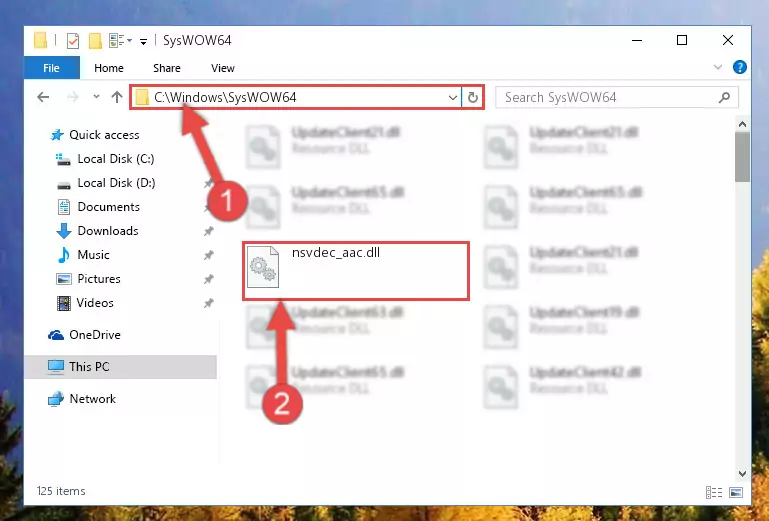Viewport: 769px width, 521px height.
Task: Expand the address bar history dropdown
Action: (x=453, y=98)
